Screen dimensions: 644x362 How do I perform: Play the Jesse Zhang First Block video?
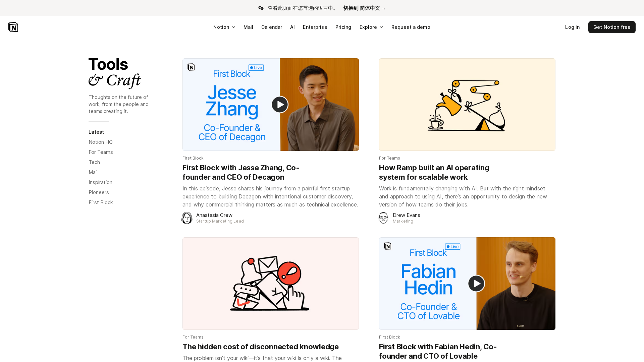280,105
